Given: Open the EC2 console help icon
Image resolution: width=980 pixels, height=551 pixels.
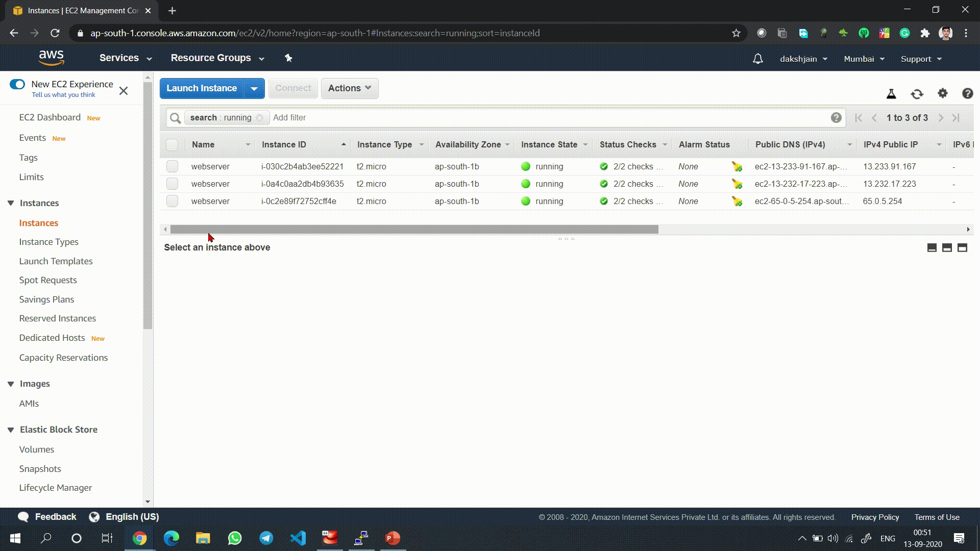Looking at the screenshot, I should [967, 93].
